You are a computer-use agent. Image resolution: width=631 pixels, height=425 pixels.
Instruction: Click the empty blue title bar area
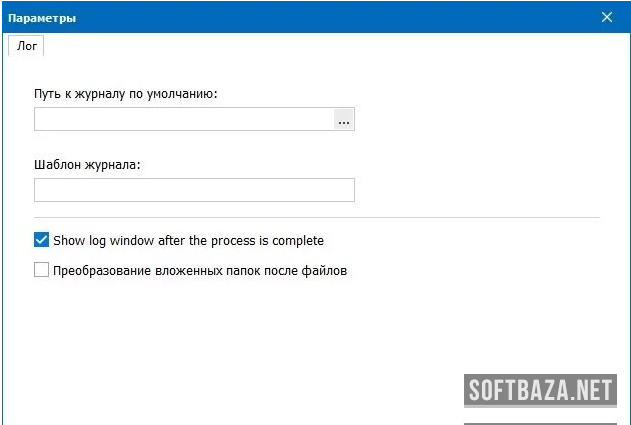[330, 17]
